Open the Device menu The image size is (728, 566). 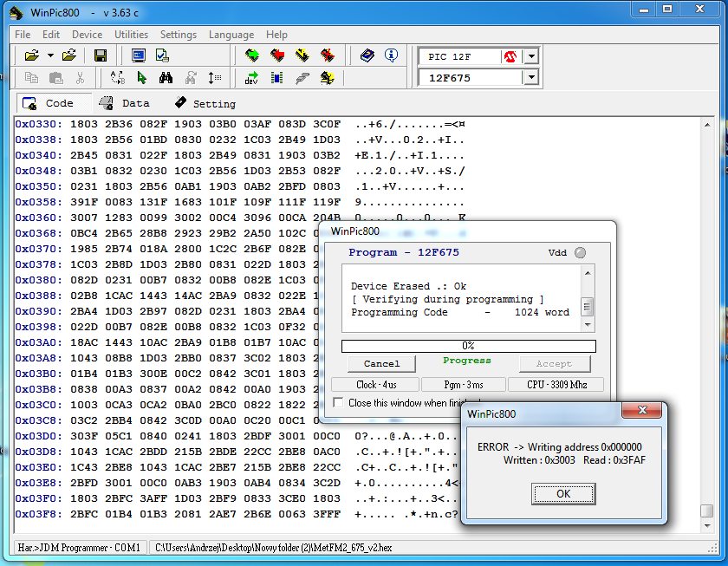(87, 35)
